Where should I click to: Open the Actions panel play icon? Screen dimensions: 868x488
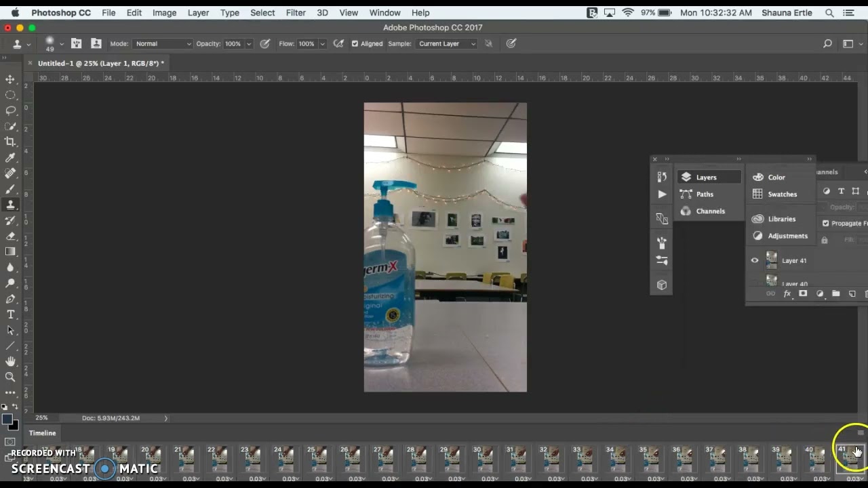coord(662,195)
